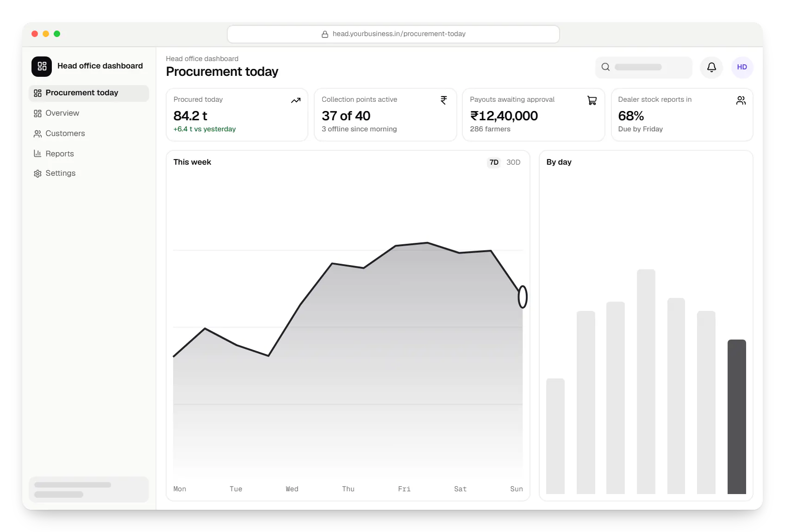
Task: Click the lock icon in the address bar
Action: [325, 34]
